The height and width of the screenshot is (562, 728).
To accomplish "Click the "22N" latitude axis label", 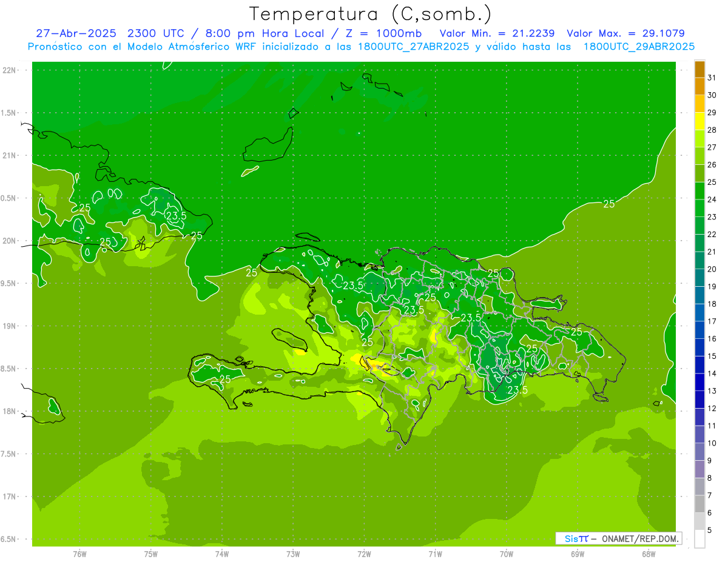I will click(8, 70).
